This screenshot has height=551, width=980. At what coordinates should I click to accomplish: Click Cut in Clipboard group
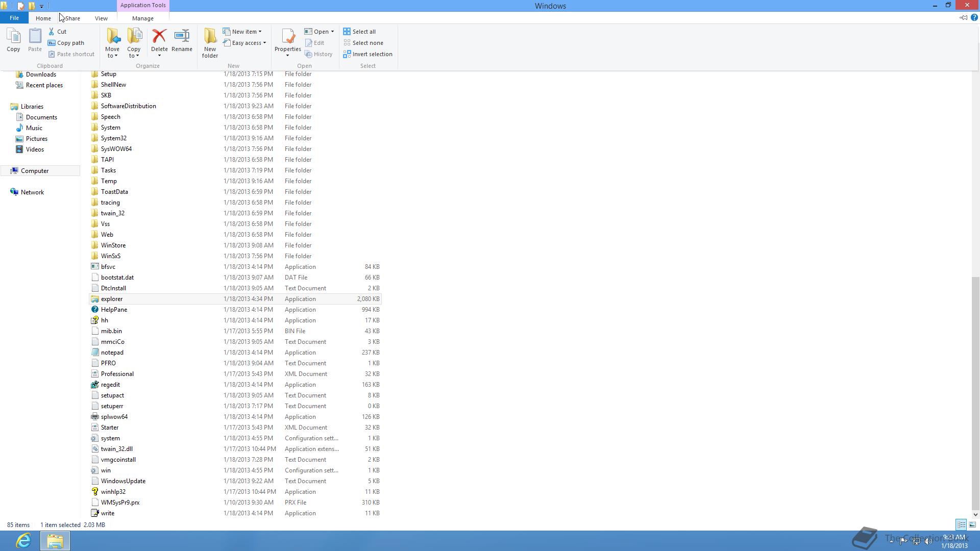coord(57,32)
